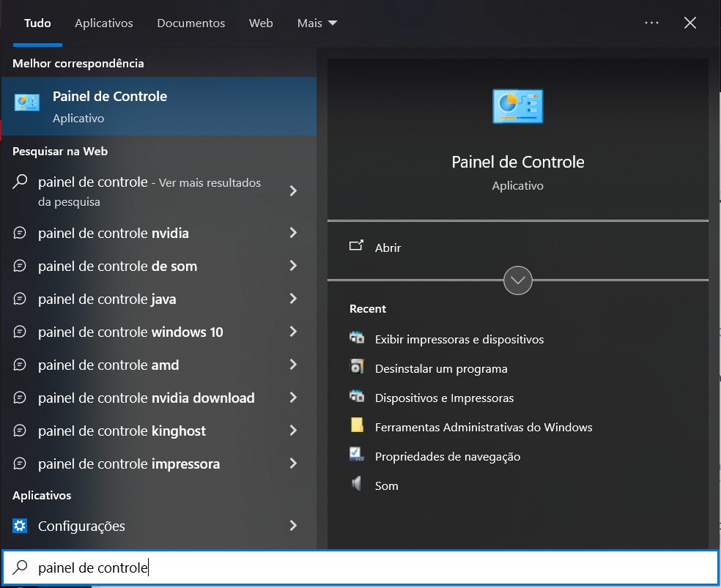Select 'painel de controle nvidia download' suggestion

point(146,398)
